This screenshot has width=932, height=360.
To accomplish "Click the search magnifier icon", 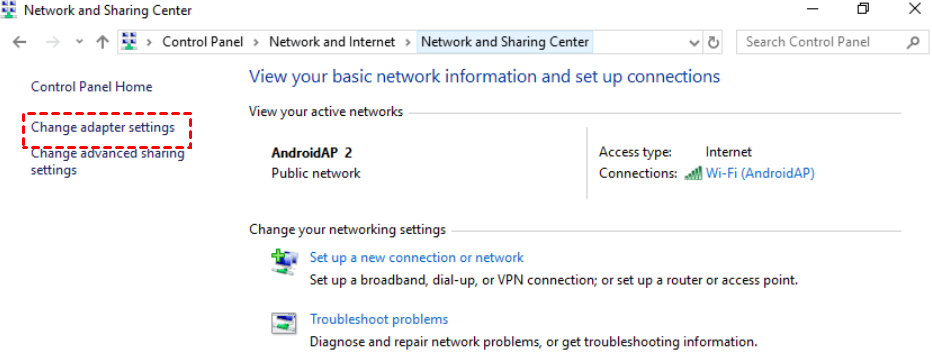I will point(913,42).
